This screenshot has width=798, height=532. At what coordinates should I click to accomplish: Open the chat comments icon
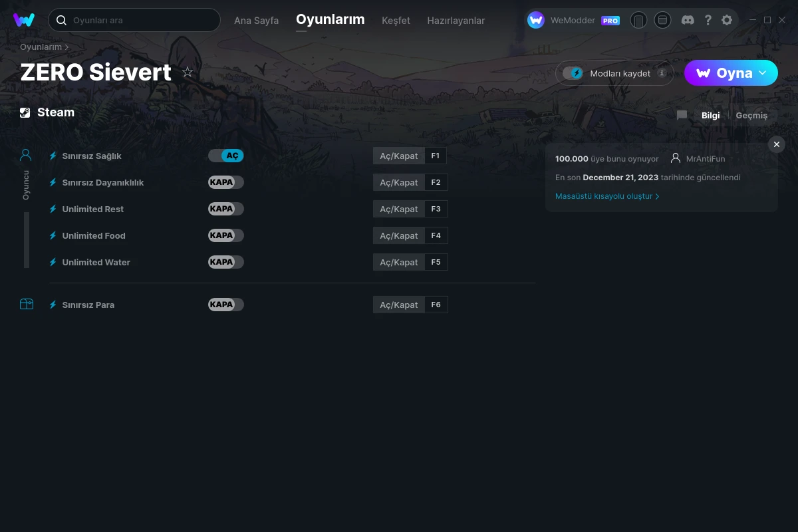[x=682, y=115]
